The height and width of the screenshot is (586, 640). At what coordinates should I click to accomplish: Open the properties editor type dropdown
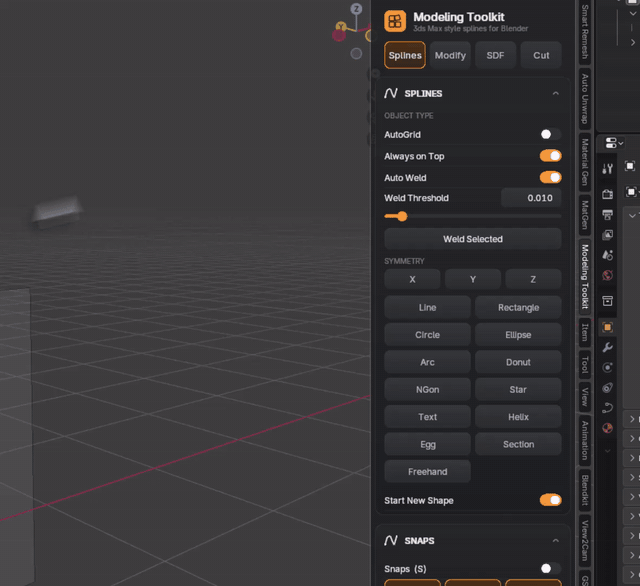click(614, 143)
